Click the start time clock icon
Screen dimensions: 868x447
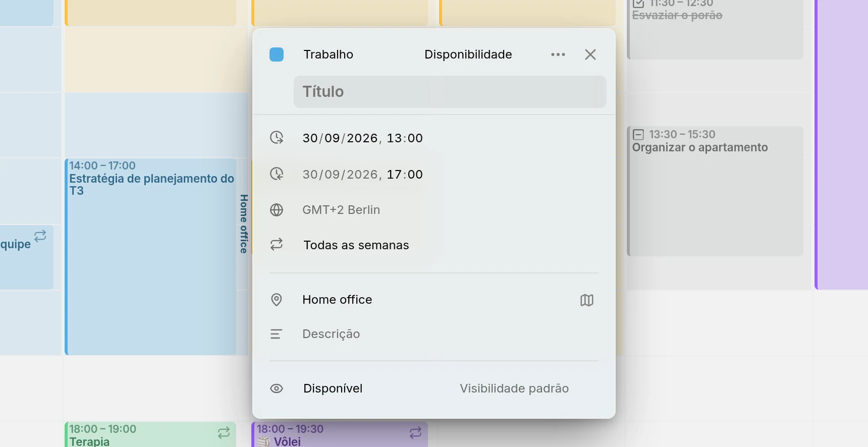click(277, 138)
